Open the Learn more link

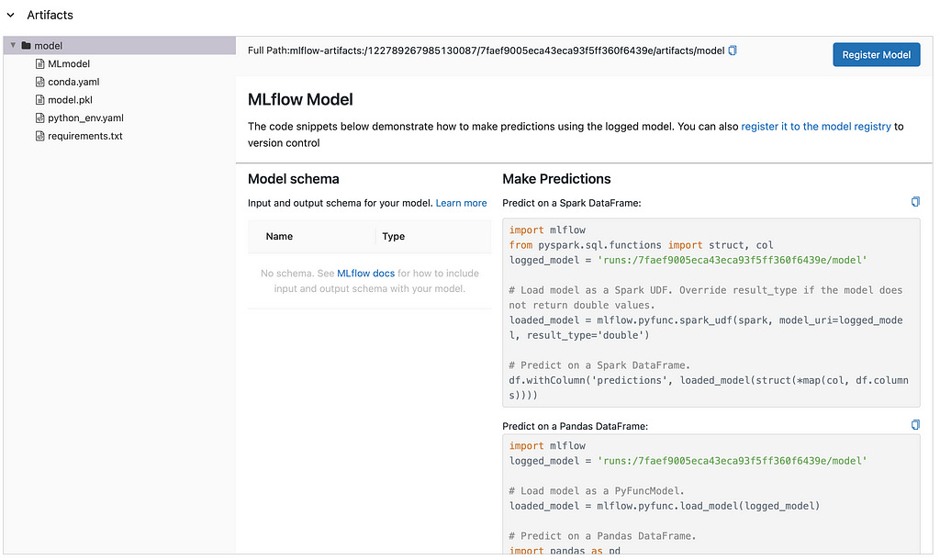[461, 203]
